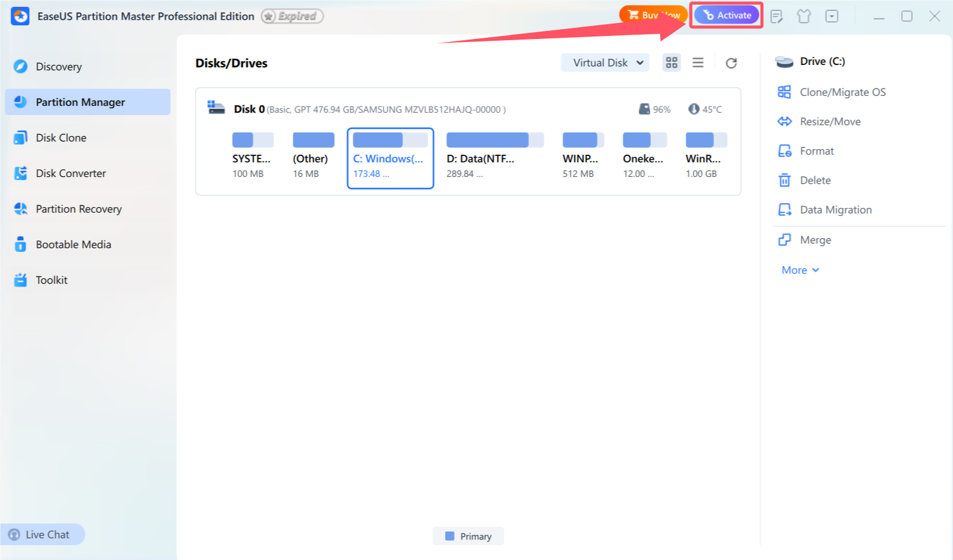
Task: Click the Live Chat headset icon
Action: pos(14,535)
